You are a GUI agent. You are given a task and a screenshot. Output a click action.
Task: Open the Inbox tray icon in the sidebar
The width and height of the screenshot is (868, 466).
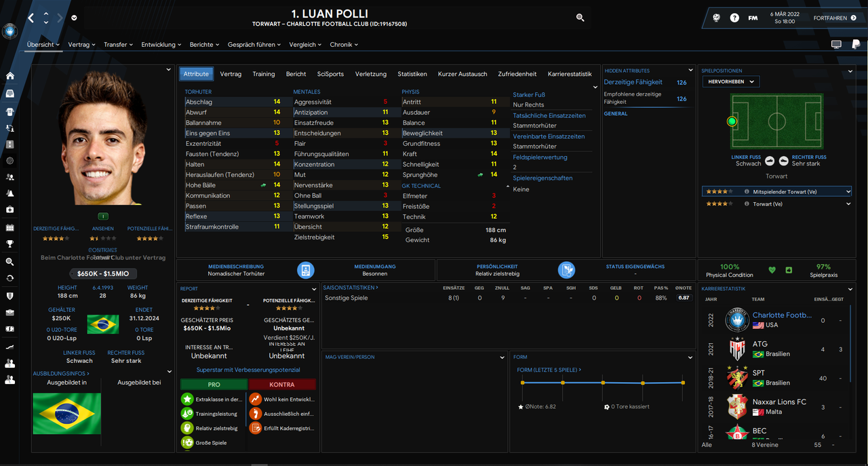(x=9, y=94)
